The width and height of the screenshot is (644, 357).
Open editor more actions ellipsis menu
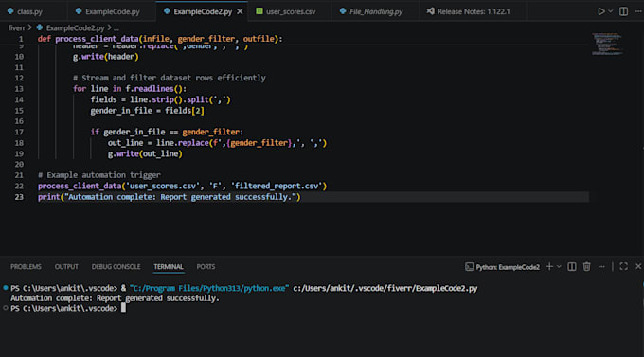tap(638, 11)
